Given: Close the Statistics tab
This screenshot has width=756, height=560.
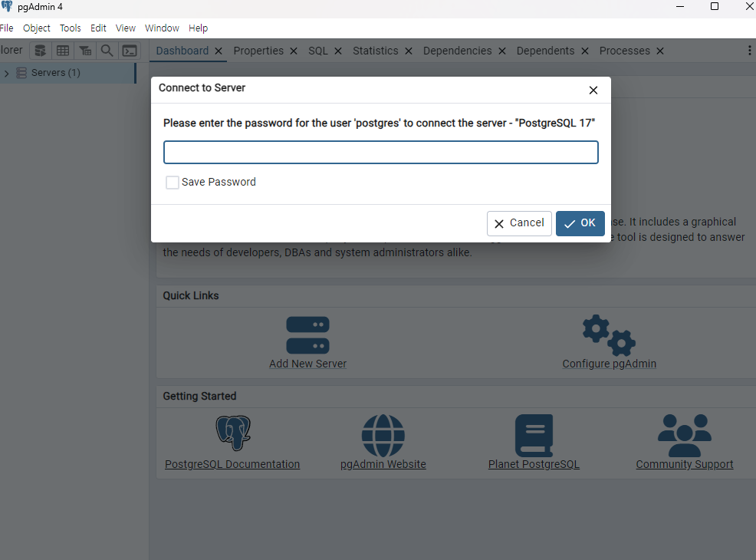Looking at the screenshot, I should tap(409, 51).
